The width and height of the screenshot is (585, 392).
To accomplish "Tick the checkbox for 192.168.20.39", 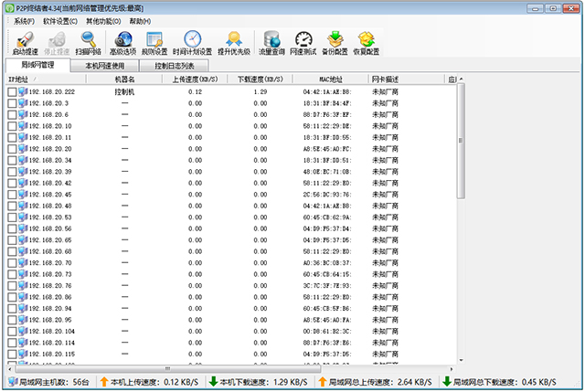I will [x=12, y=172].
